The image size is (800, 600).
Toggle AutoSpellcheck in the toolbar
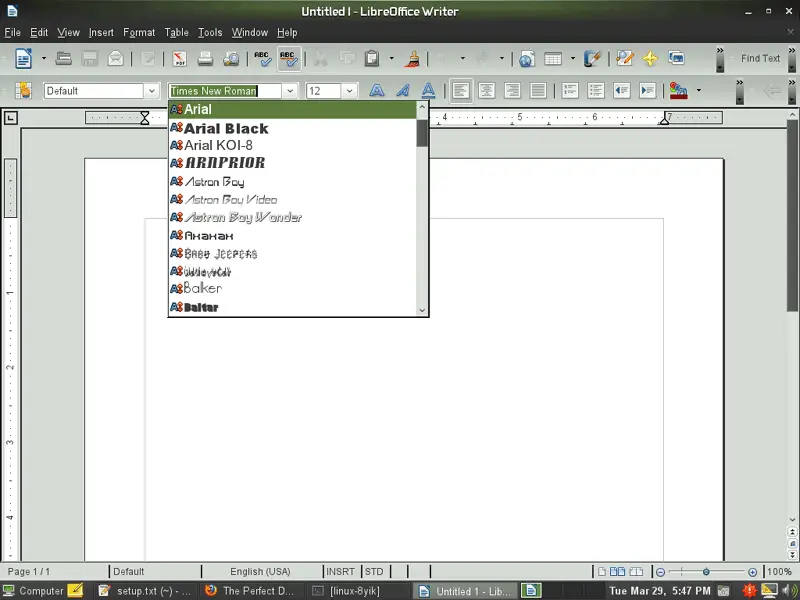(289, 59)
